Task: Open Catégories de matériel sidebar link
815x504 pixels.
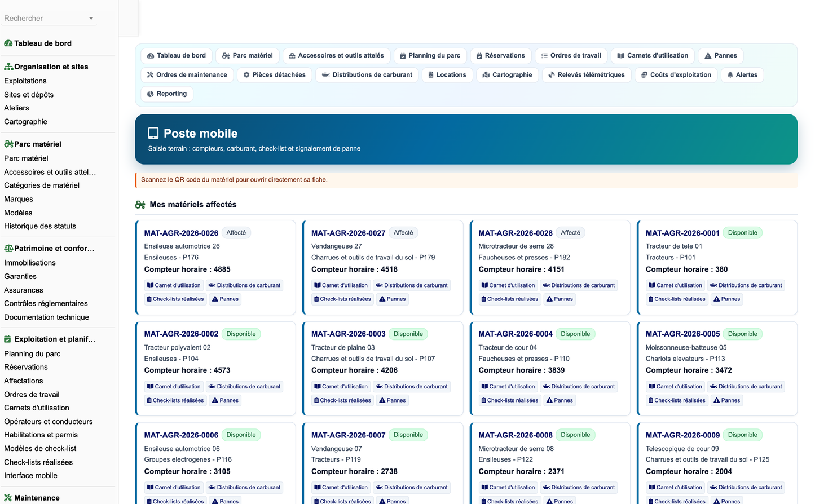Action: [42, 185]
